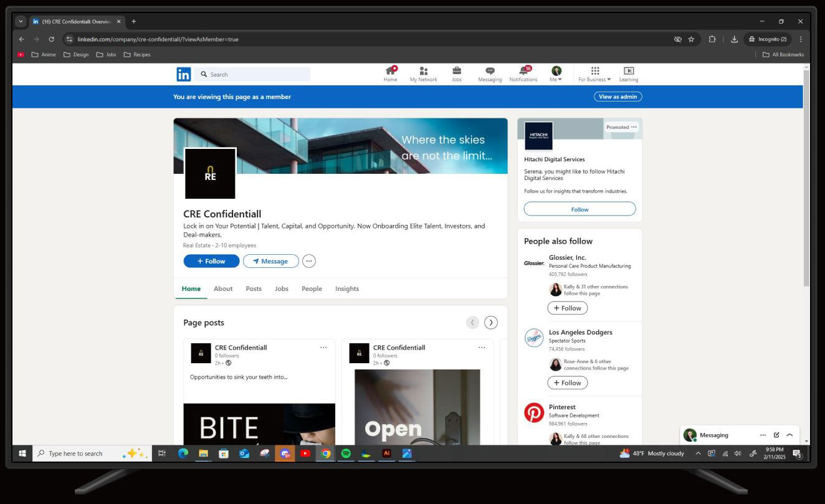This screenshot has height=504, width=825.
Task: Switch to the About tab
Action: click(x=223, y=288)
